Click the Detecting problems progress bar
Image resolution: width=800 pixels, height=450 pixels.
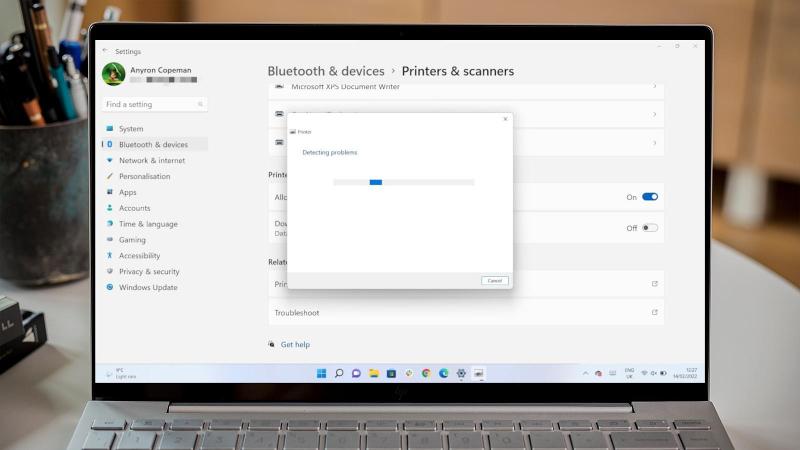[x=404, y=182]
